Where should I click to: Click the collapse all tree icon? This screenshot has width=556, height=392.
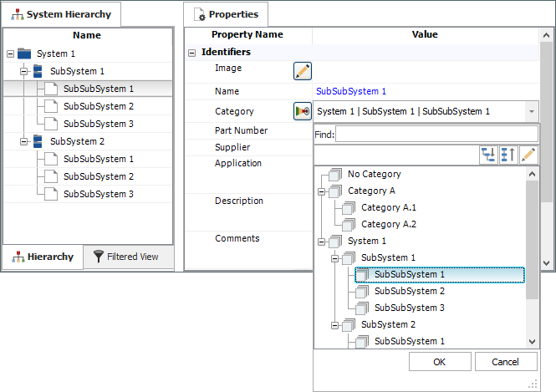[x=508, y=155]
